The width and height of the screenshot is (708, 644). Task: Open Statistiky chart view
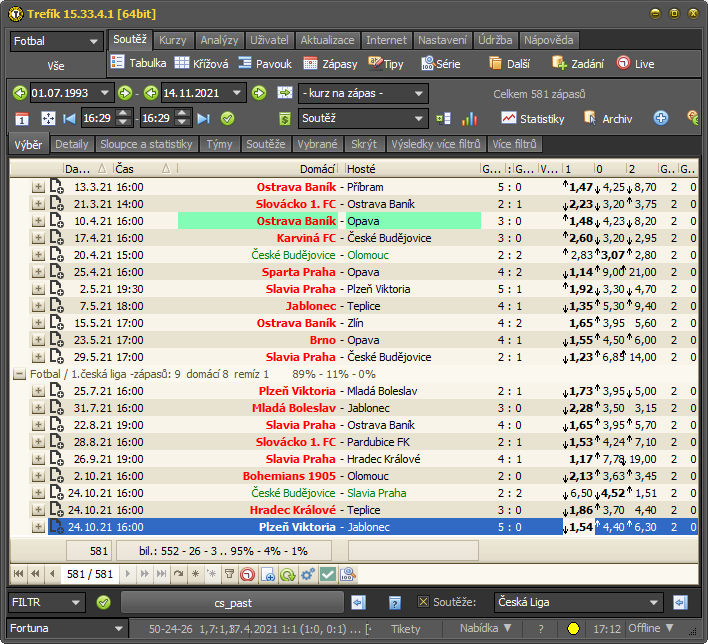click(533, 118)
